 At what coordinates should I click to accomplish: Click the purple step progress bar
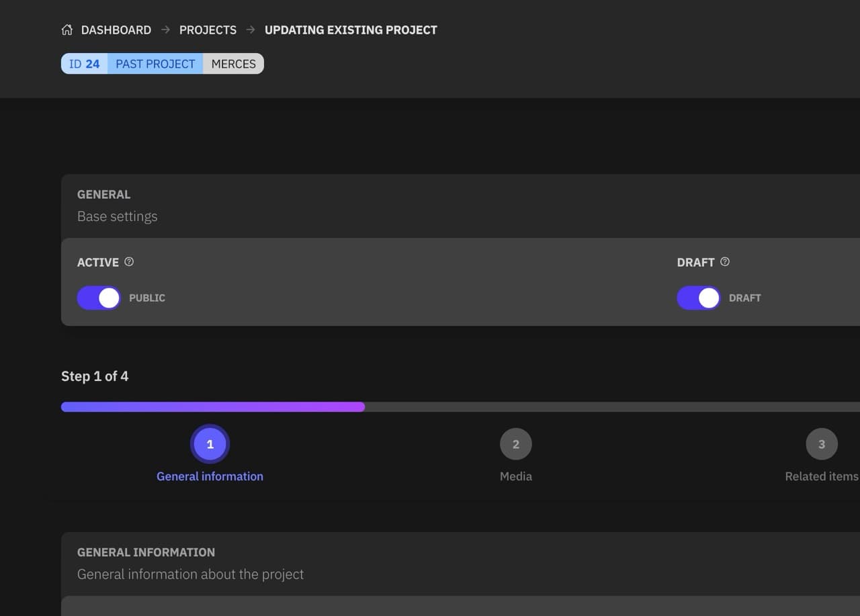213,407
